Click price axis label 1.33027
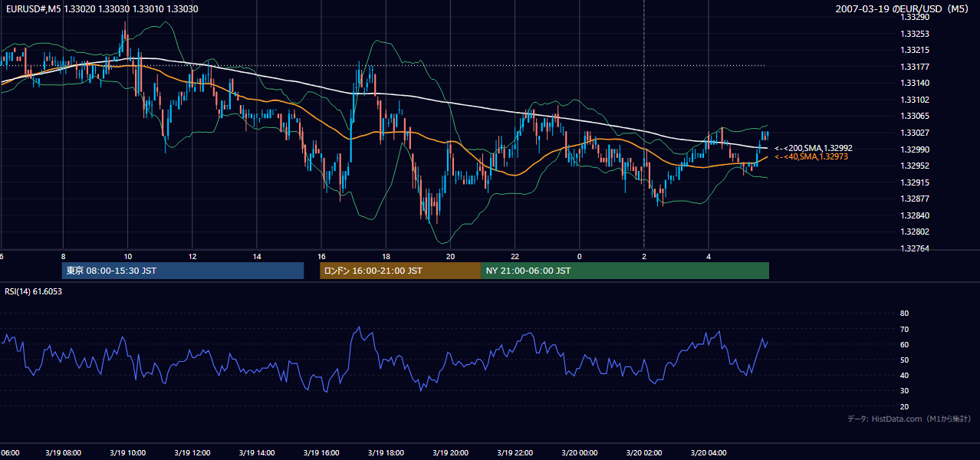This screenshot has height=460, width=980. point(913,133)
